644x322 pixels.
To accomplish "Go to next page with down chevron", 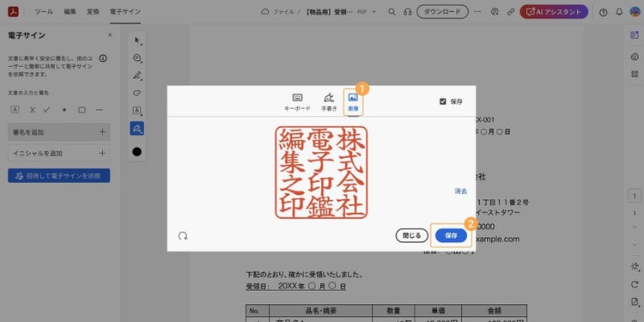I will coord(635,245).
